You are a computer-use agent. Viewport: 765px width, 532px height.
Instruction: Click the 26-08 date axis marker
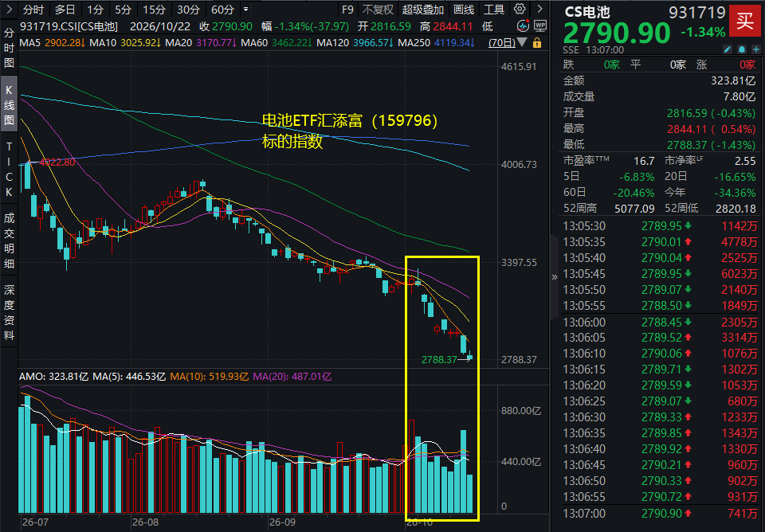(145, 522)
